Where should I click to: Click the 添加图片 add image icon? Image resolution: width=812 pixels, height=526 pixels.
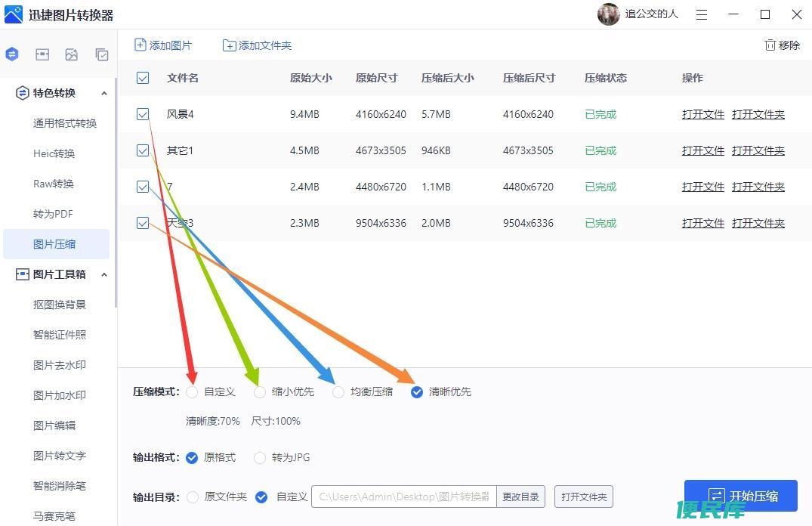140,45
